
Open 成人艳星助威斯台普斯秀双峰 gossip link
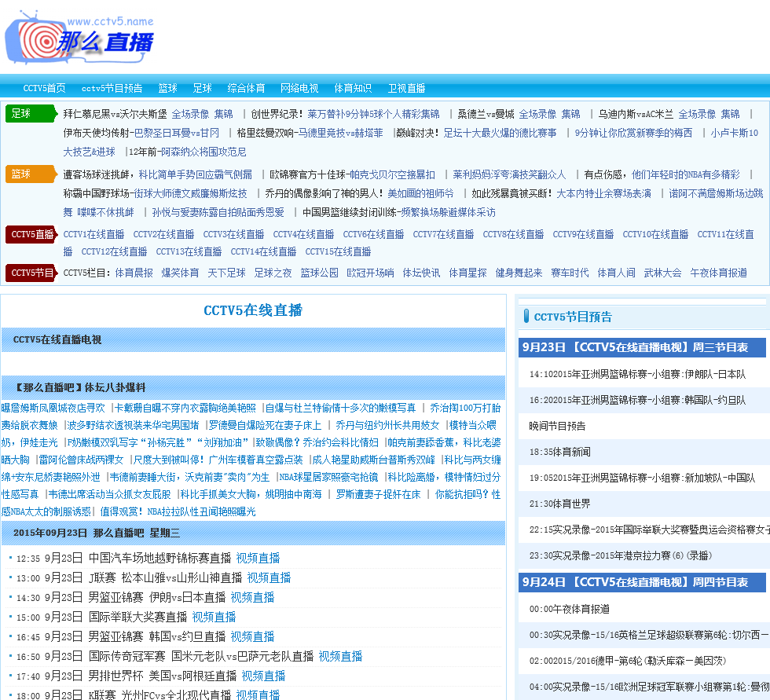(374, 460)
